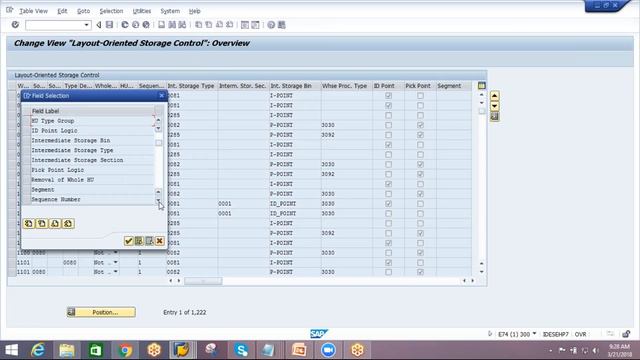Click the Int. Storage Type column header

point(191,86)
